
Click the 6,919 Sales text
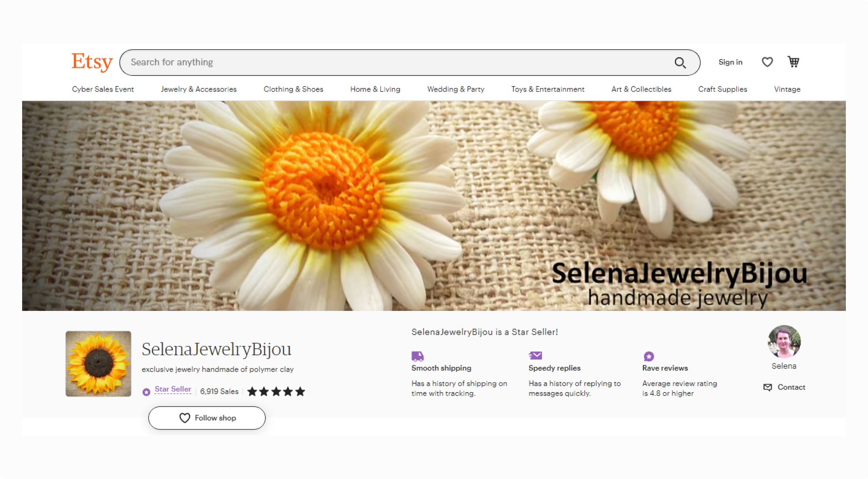click(219, 391)
